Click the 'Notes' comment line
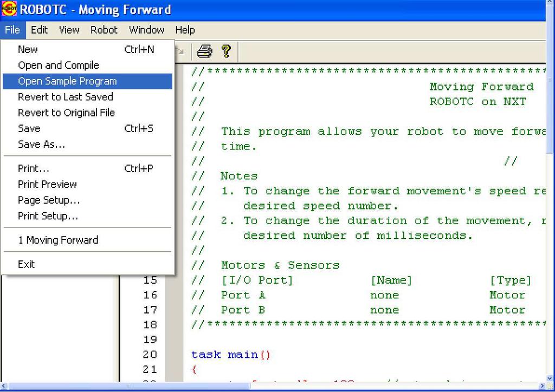The width and height of the screenshot is (555, 392). coord(239,176)
